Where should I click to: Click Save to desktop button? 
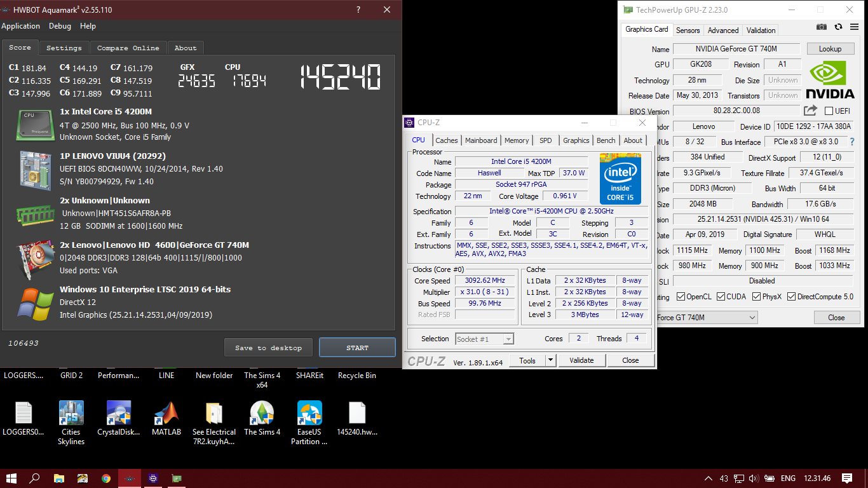click(x=268, y=348)
